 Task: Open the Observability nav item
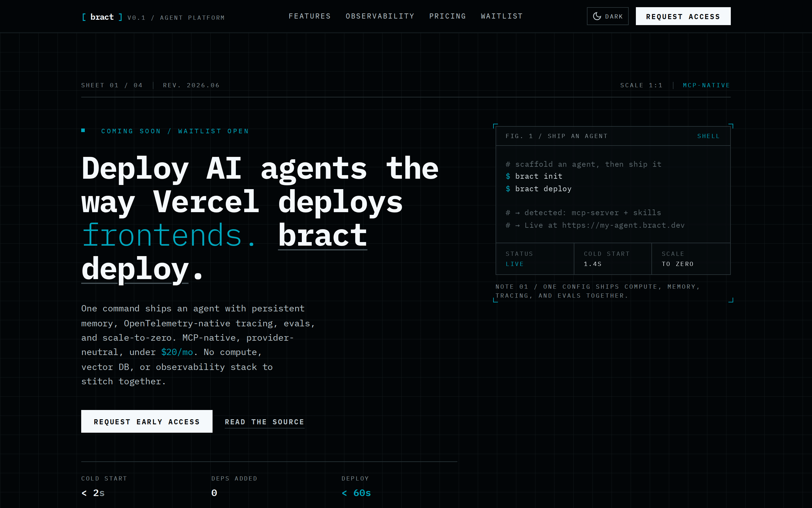(x=380, y=16)
